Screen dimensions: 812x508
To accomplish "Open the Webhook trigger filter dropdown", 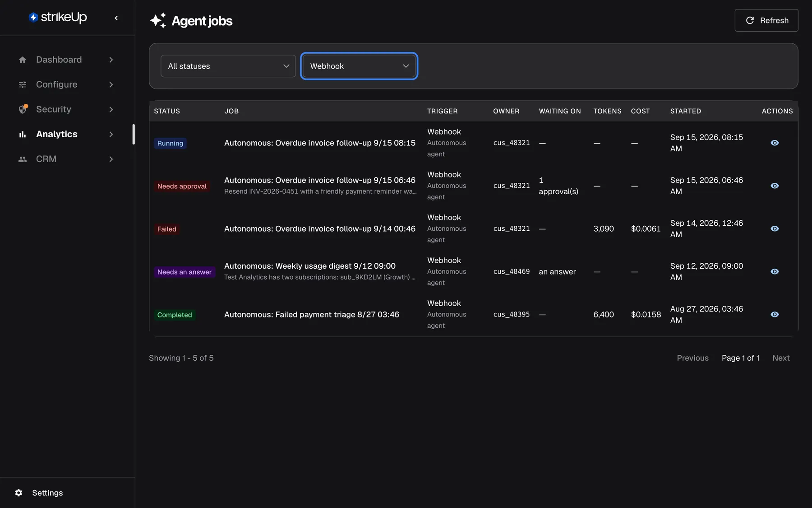I will pyautogui.click(x=359, y=66).
